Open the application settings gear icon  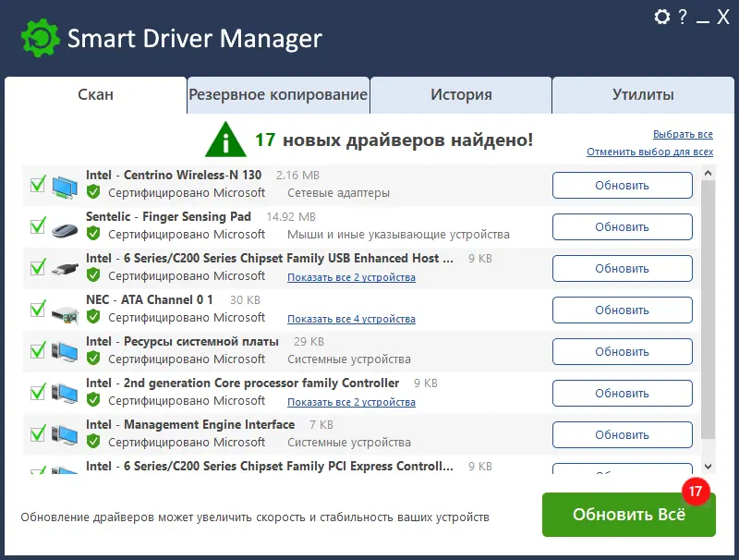(x=661, y=18)
